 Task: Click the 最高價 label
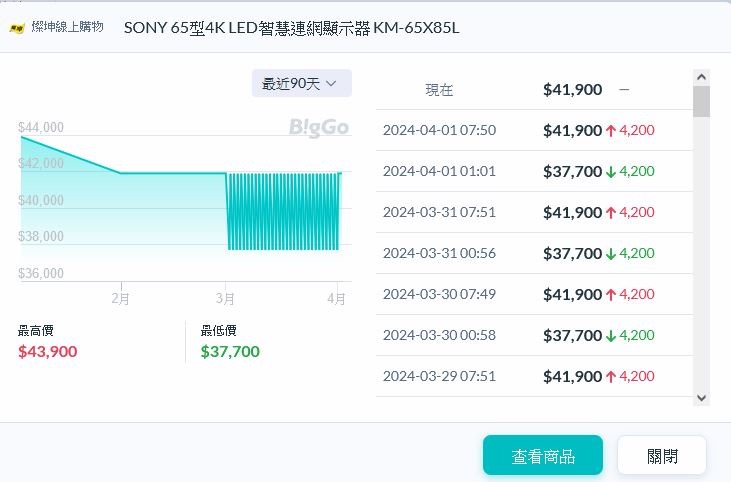click(x=35, y=331)
